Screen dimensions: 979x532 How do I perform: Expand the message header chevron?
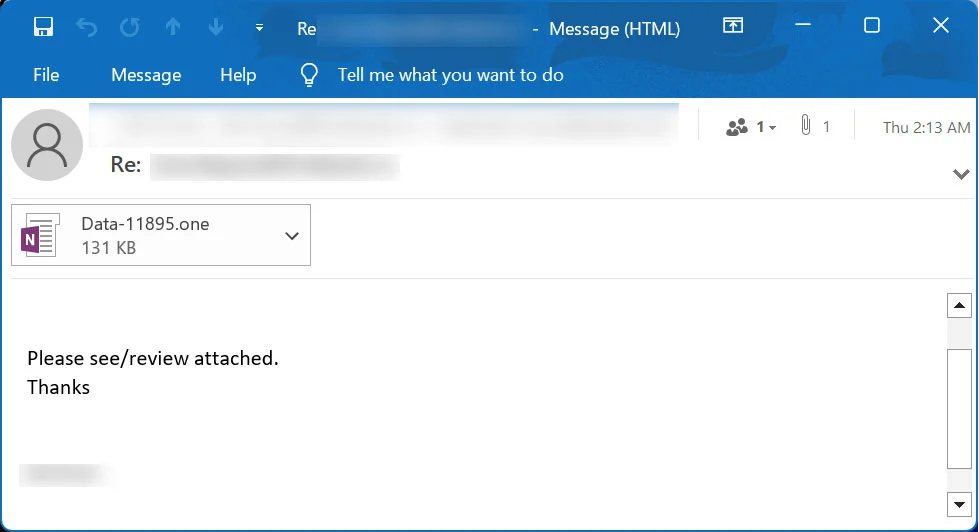tap(961, 174)
